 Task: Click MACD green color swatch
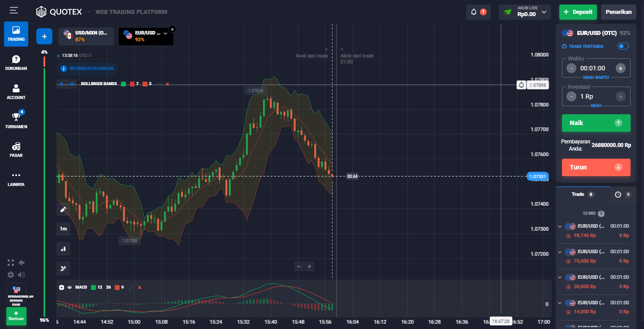[x=93, y=287]
